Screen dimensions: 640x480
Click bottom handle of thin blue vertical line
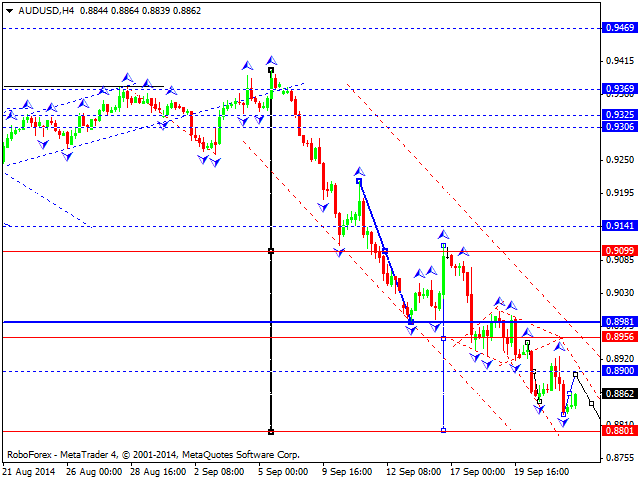coord(443,430)
